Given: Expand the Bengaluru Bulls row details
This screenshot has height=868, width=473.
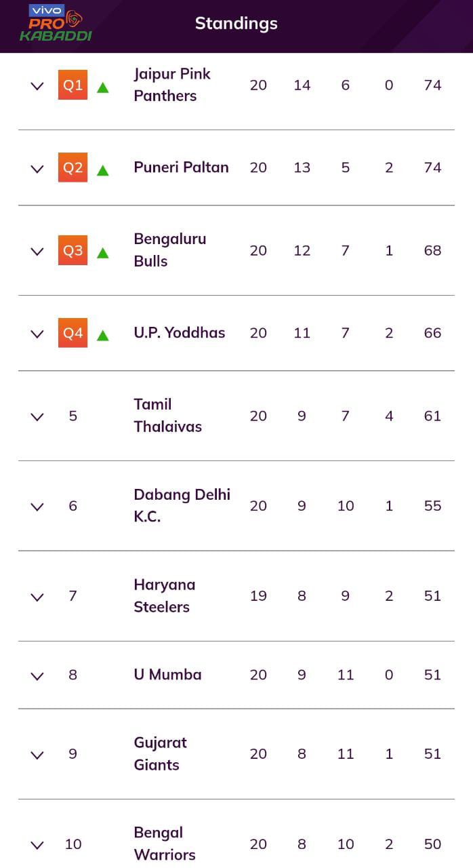Looking at the screenshot, I should (x=37, y=252).
